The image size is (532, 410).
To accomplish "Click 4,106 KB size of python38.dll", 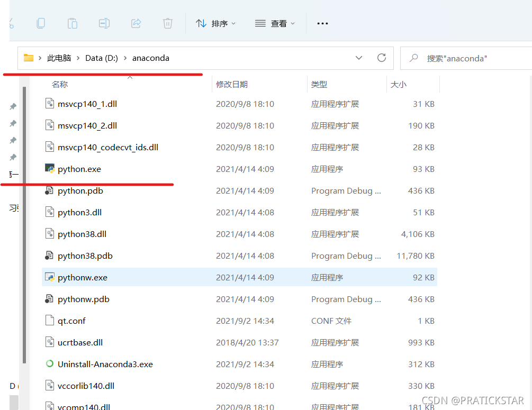I will [x=418, y=234].
